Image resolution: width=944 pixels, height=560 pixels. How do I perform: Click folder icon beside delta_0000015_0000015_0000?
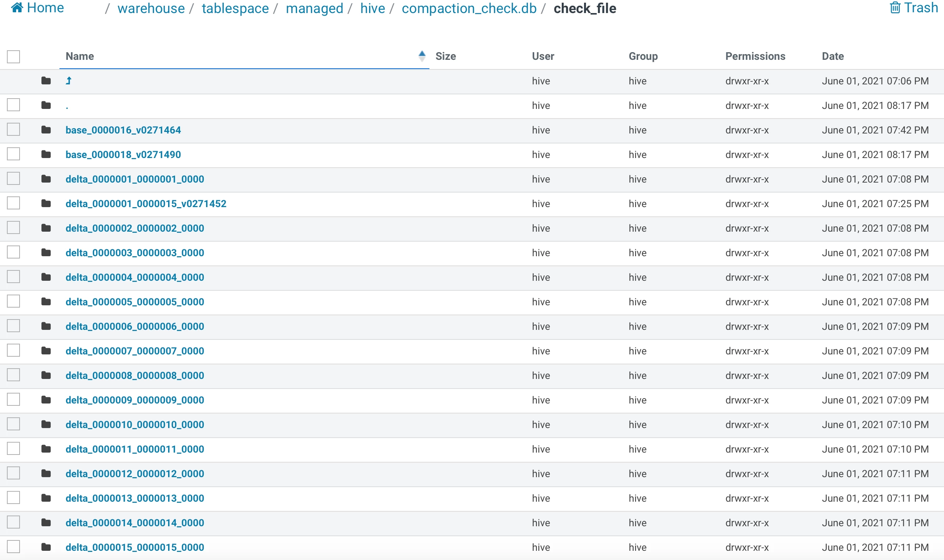[46, 547]
